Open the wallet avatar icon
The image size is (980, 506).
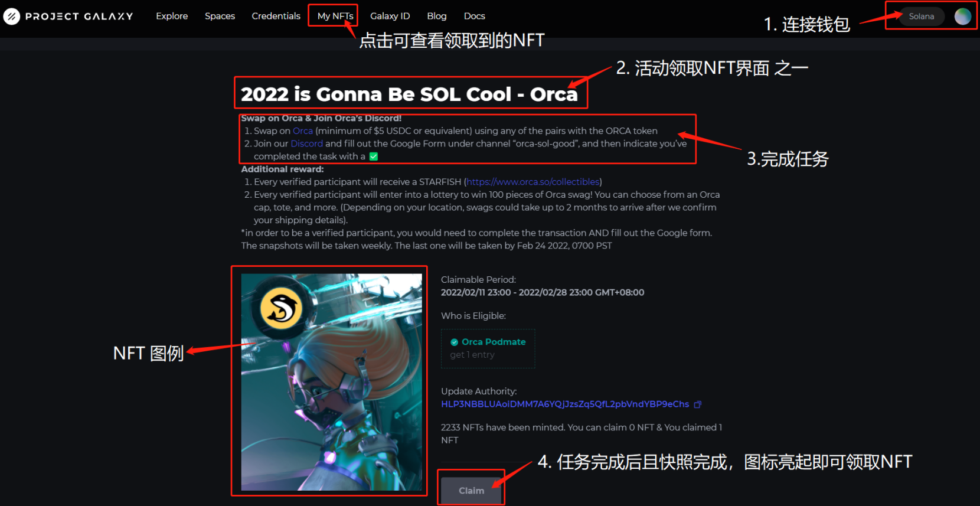(962, 17)
